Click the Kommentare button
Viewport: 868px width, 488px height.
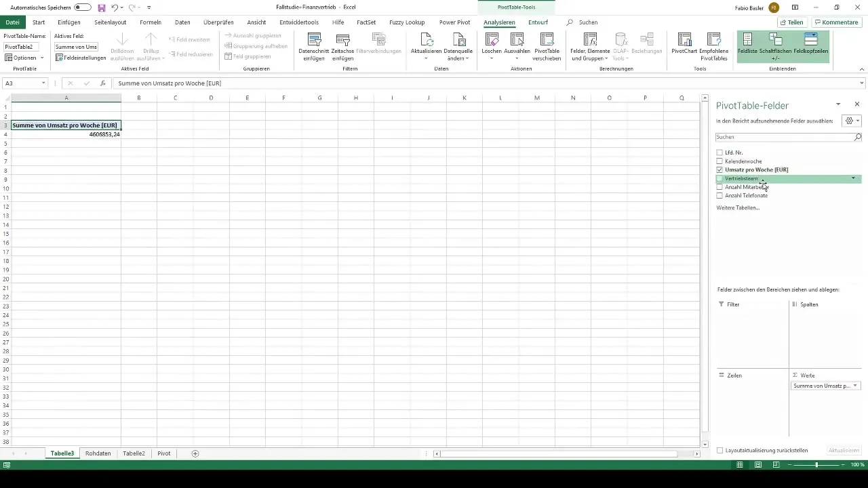tap(836, 22)
